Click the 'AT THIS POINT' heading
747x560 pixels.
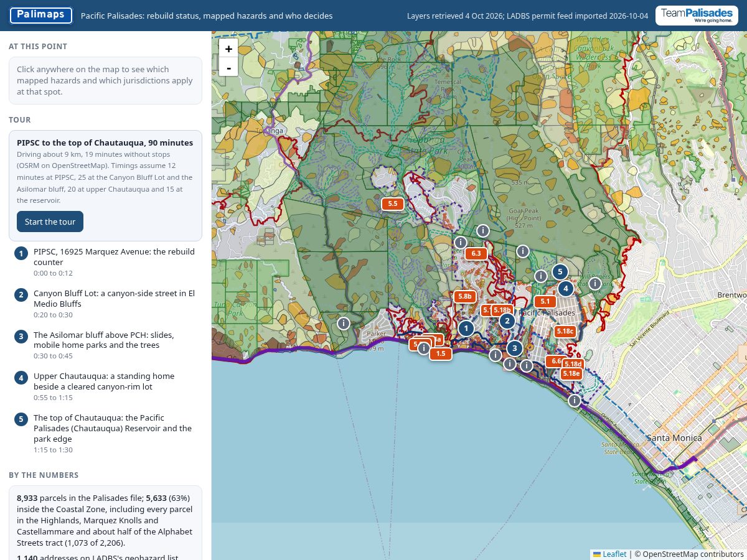click(x=38, y=47)
